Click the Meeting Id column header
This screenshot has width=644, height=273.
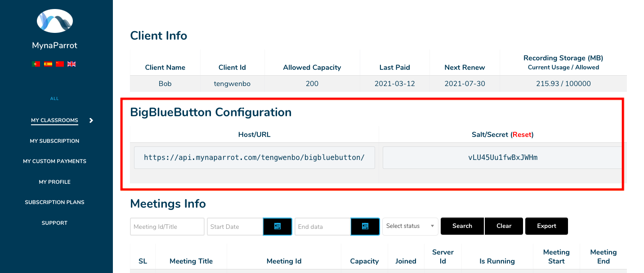tap(284, 261)
